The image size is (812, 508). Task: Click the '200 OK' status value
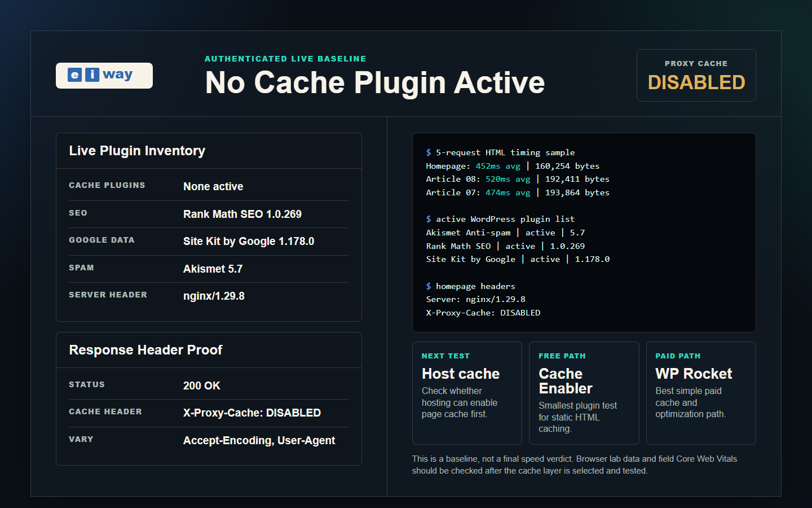click(201, 386)
